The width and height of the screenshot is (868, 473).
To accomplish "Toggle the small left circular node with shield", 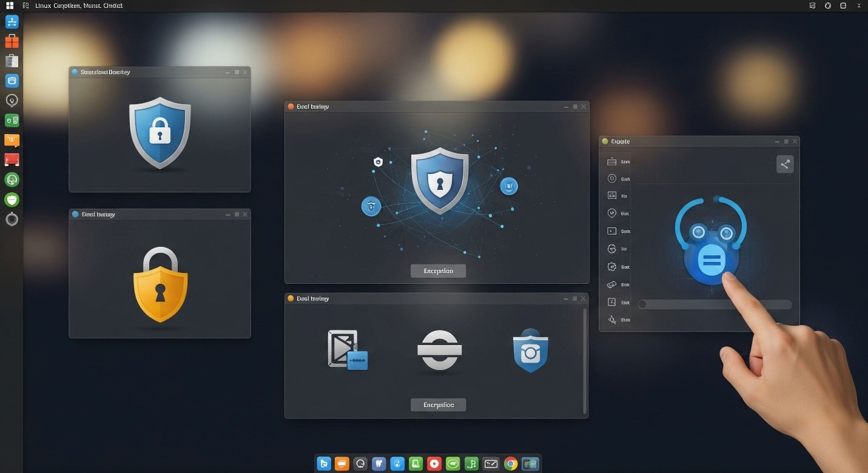I will (371, 206).
